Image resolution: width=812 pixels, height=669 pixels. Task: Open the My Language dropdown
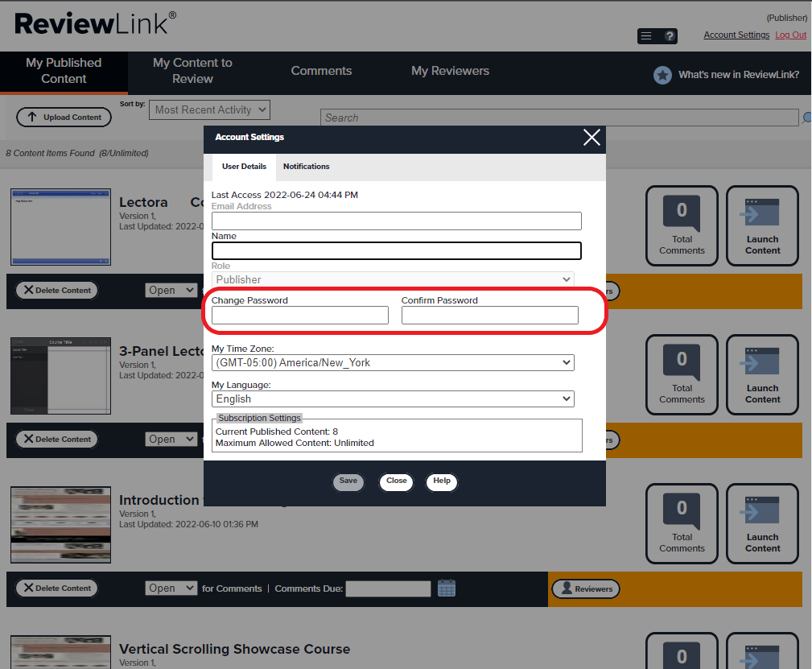[x=393, y=399]
